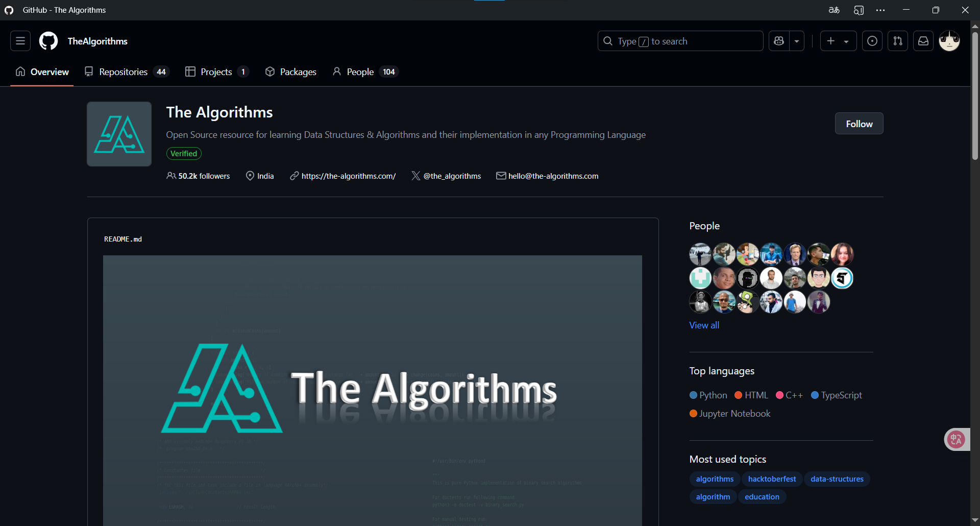The width and height of the screenshot is (980, 526).
Task: Click the TheAlgorithms header organization name
Action: [97, 41]
